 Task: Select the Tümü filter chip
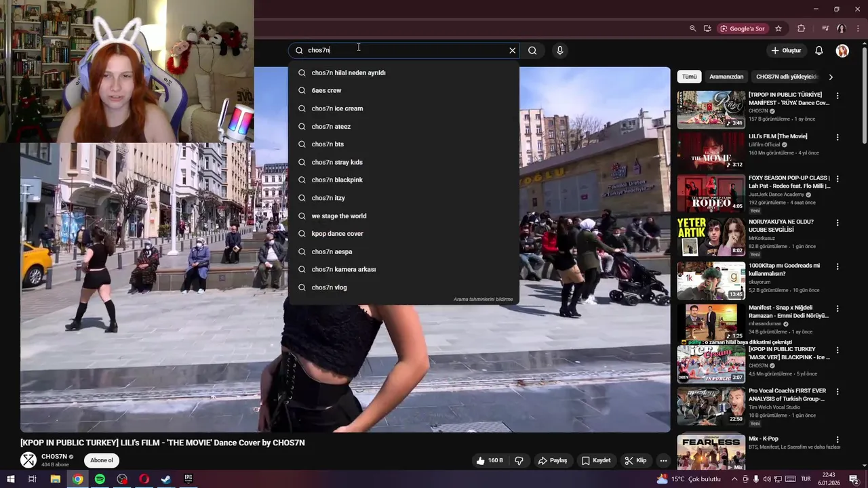coord(689,77)
